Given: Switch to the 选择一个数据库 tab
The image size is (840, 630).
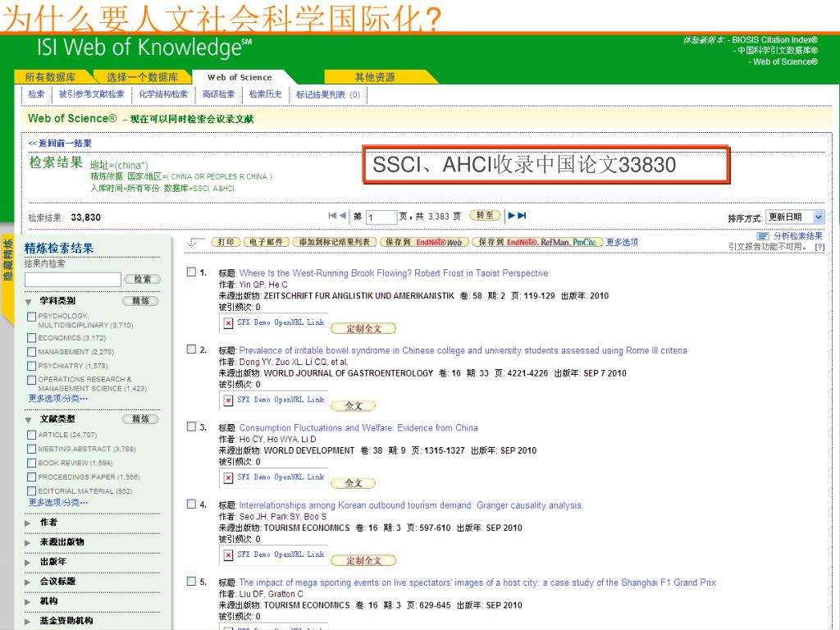Looking at the screenshot, I should [142, 77].
